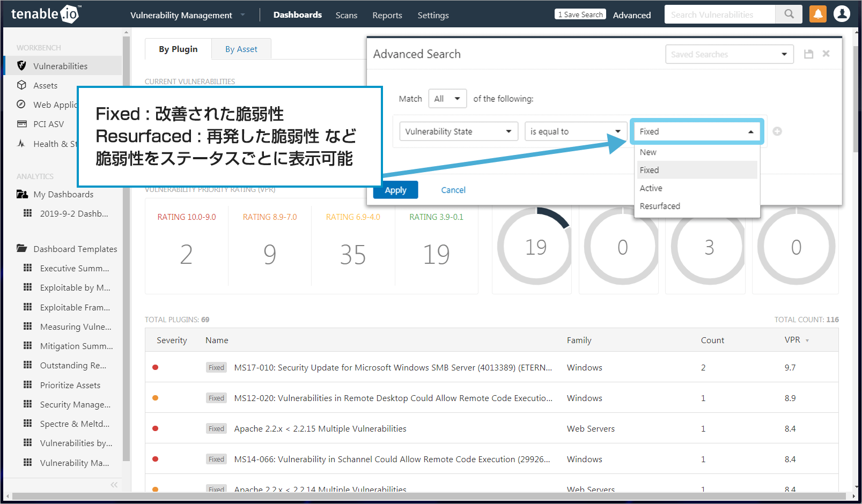The height and width of the screenshot is (504, 862).
Task: Click VPR column sort arrow
Action: tap(807, 340)
